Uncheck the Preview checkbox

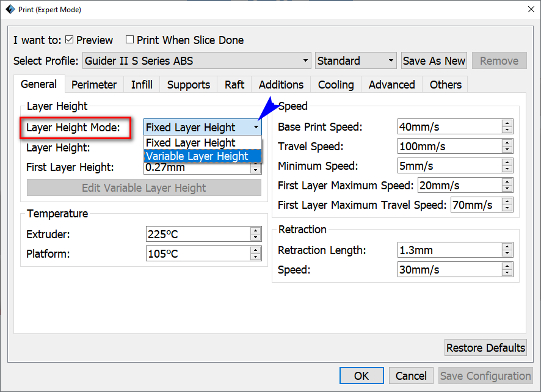pyautogui.click(x=70, y=40)
